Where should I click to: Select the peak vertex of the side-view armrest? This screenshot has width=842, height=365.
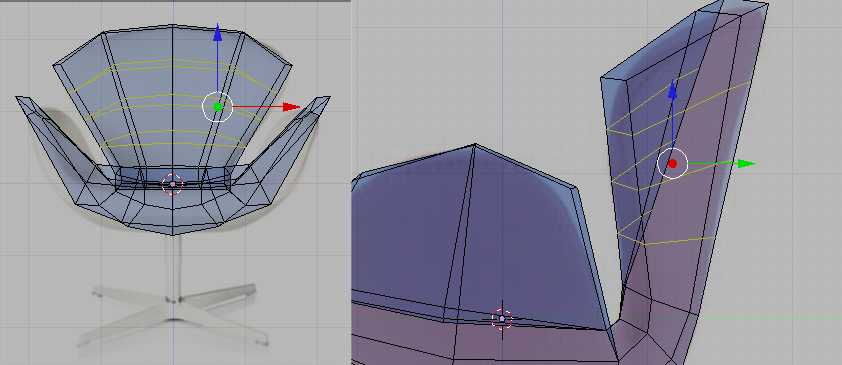(475, 144)
